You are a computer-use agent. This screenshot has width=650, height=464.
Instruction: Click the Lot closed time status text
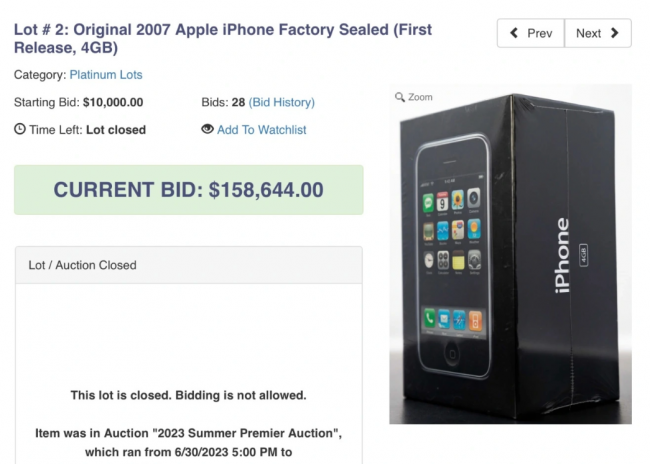pyautogui.click(x=116, y=130)
